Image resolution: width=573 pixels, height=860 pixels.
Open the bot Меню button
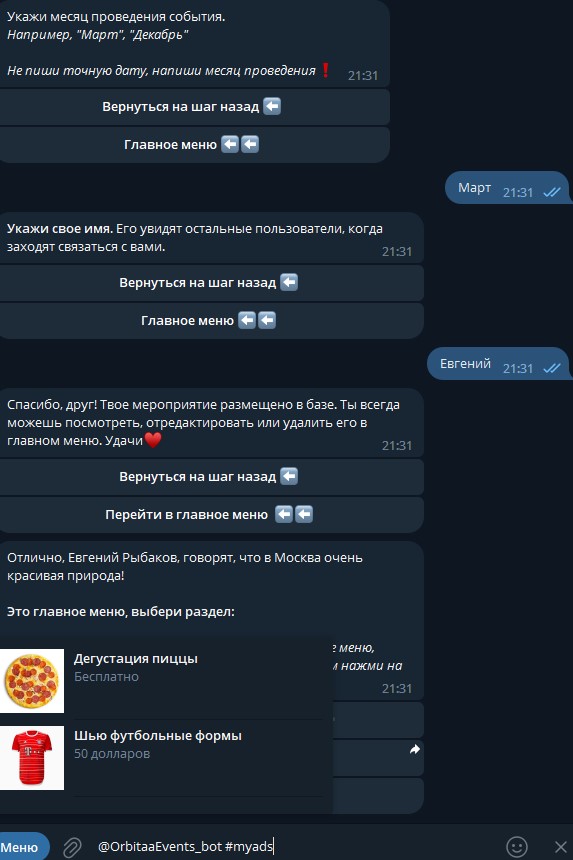click(22, 847)
